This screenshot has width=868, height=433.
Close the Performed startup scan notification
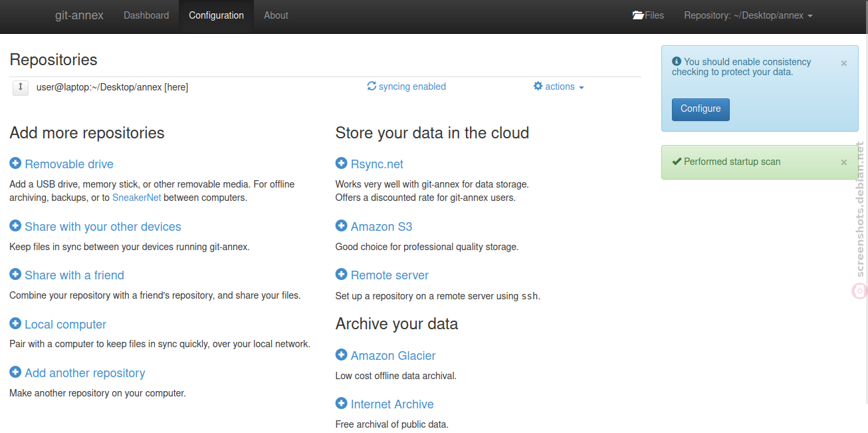[x=844, y=162]
